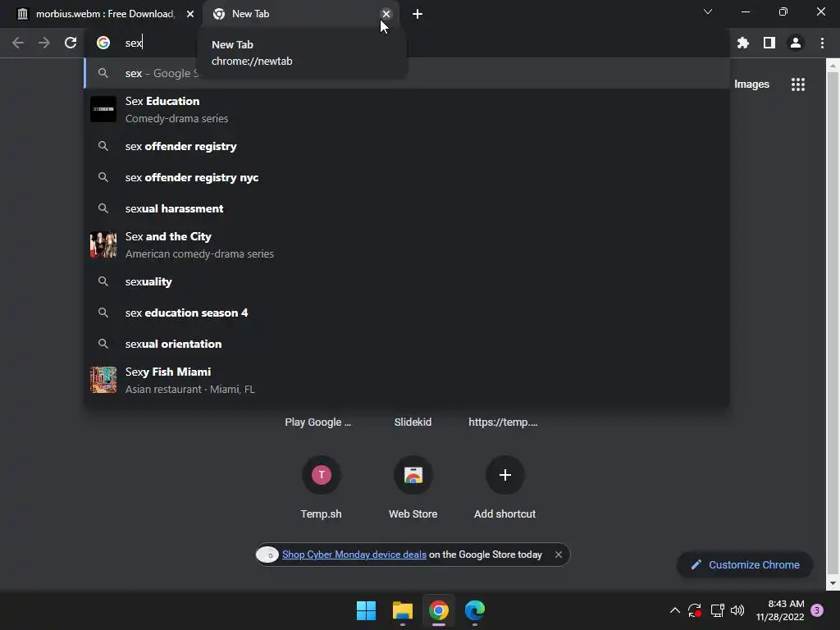Select 'sex education season 4' suggestion
Image resolution: width=840 pixels, height=630 pixels.
tap(407, 313)
